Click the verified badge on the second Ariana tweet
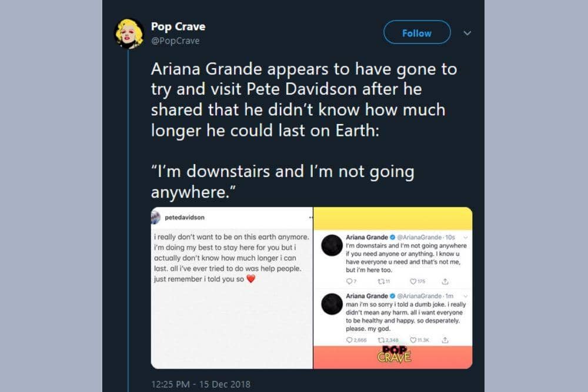Image resolution: width=588 pixels, height=392 pixels. point(392,296)
